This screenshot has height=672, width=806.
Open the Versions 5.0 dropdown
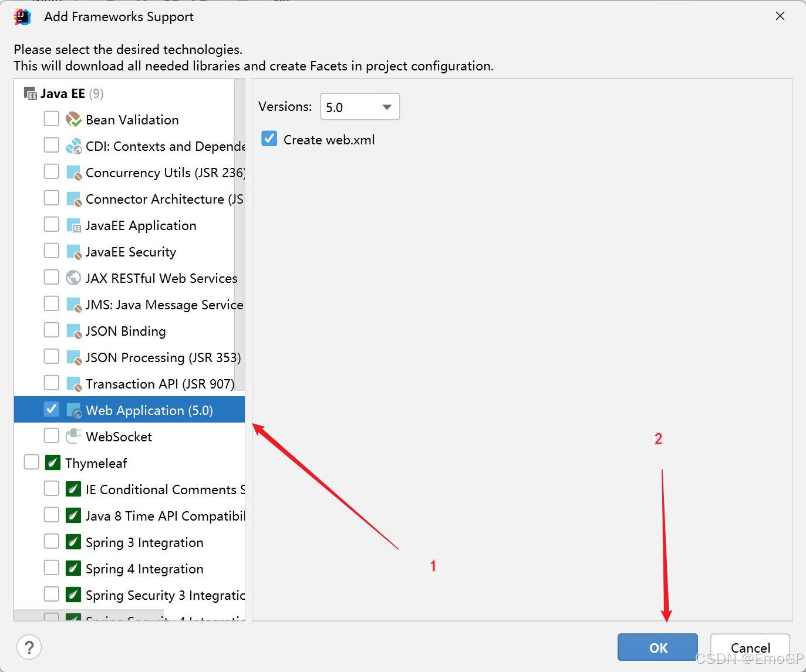click(360, 107)
